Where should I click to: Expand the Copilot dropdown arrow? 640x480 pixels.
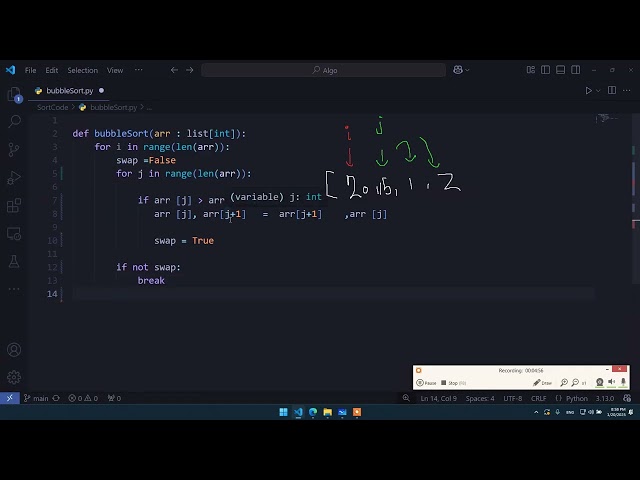click(x=467, y=70)
